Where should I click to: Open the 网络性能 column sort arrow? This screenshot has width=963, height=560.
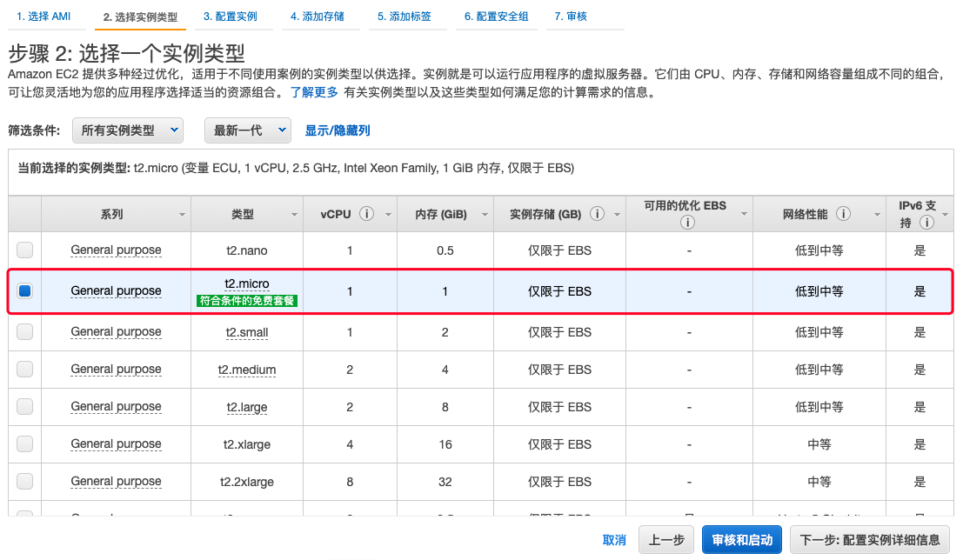click(877, 215)
